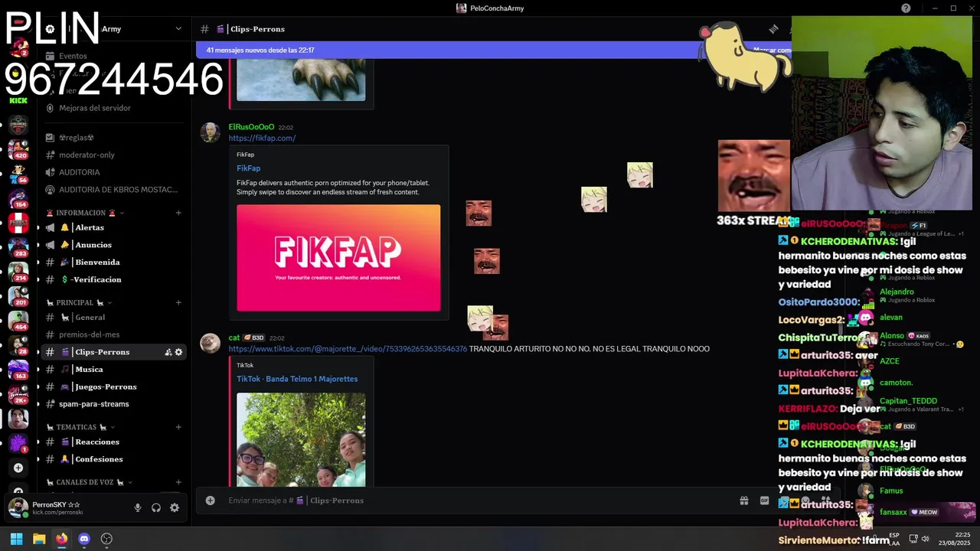Open Discord help question mark icon
980x551 pixels.
906,8
